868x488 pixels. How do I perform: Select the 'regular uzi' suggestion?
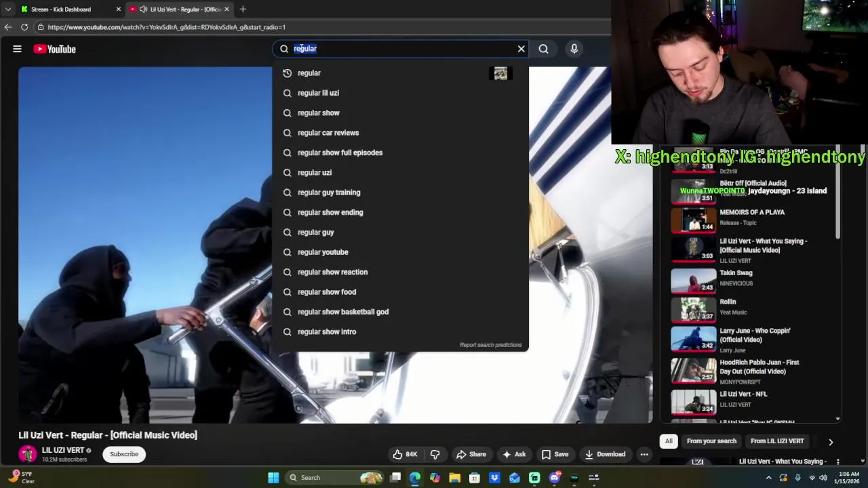(400, 172)
